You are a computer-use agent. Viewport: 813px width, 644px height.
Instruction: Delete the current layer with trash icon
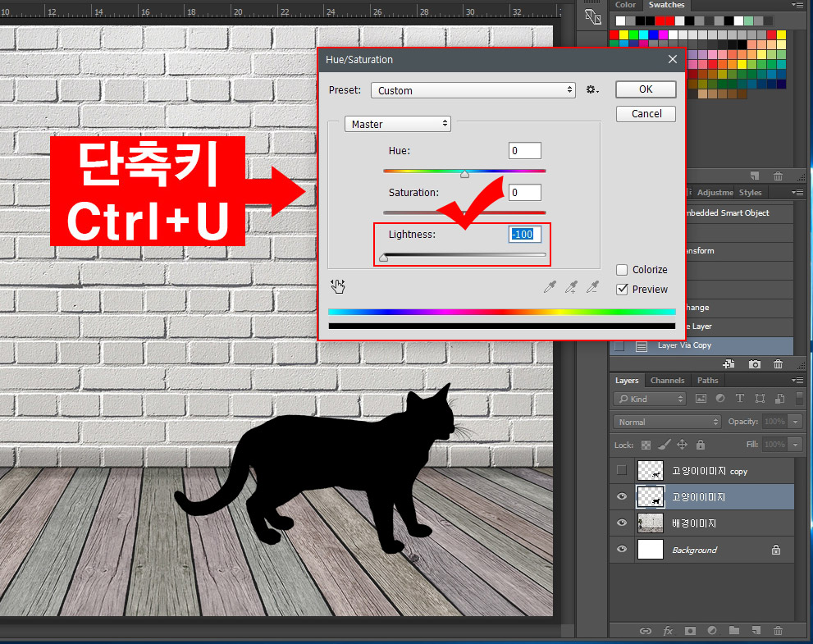tap(778, 630)
